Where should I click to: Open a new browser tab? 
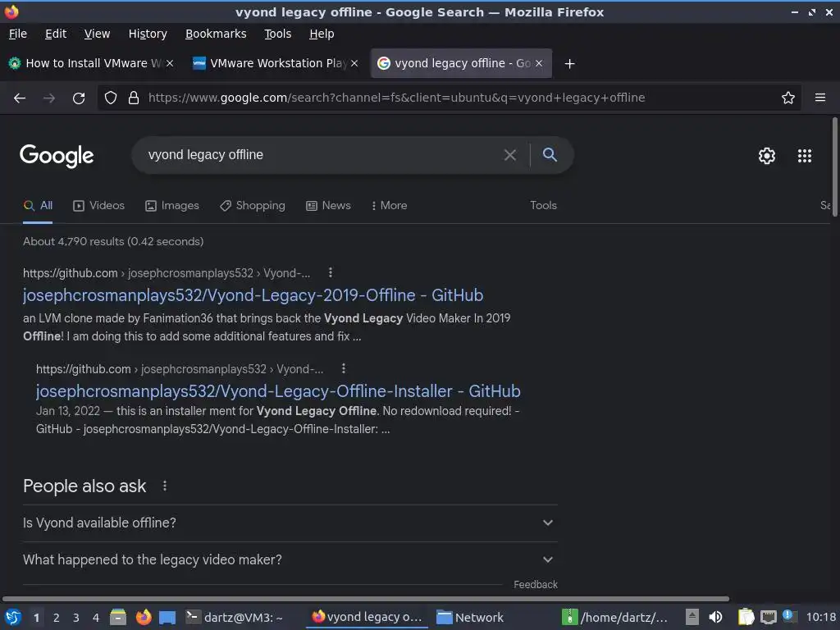click(569, 64)
